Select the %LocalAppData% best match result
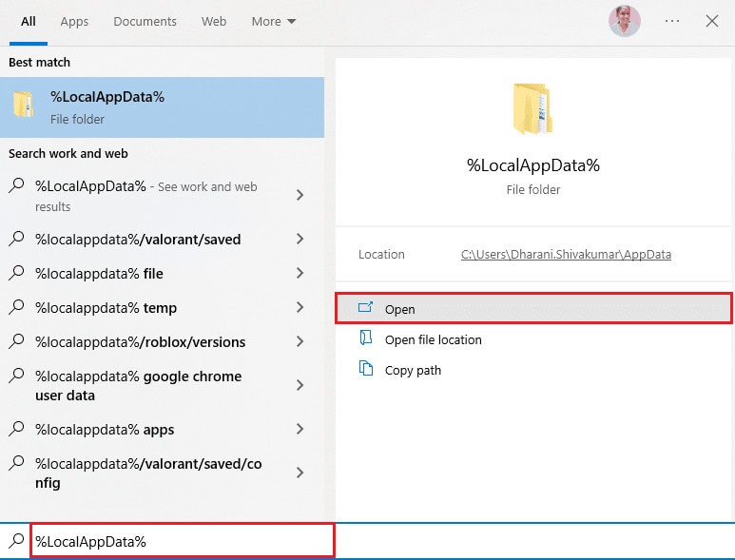This screenshot has height=560, width=735. 163,107
